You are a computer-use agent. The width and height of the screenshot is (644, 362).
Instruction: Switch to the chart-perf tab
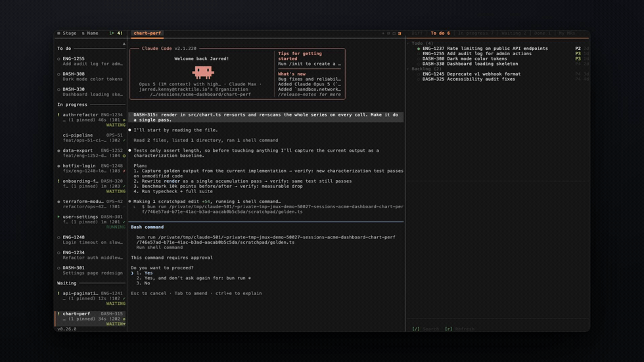(147, 34)
